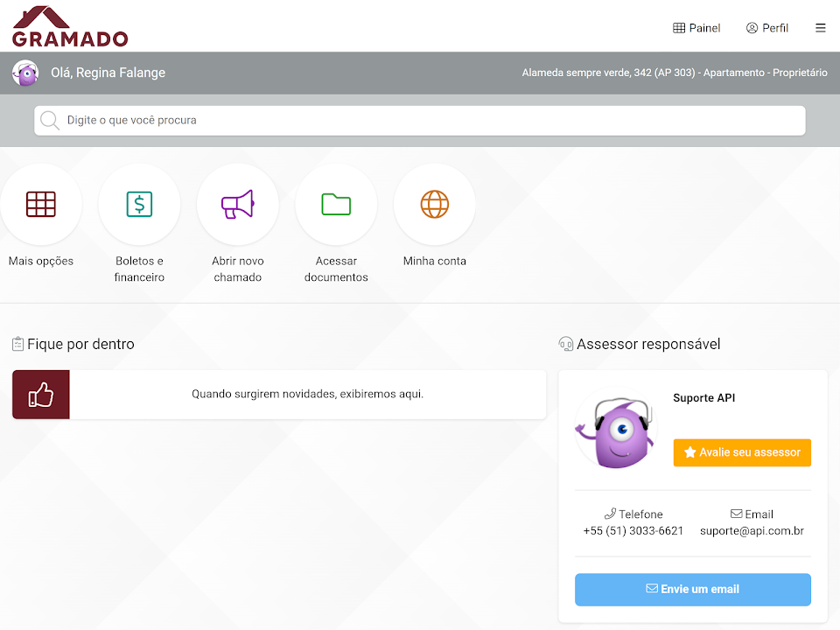
Task: Open Acessar documentos folder icon
Action: pyautogui.click(x=336, y=205)
